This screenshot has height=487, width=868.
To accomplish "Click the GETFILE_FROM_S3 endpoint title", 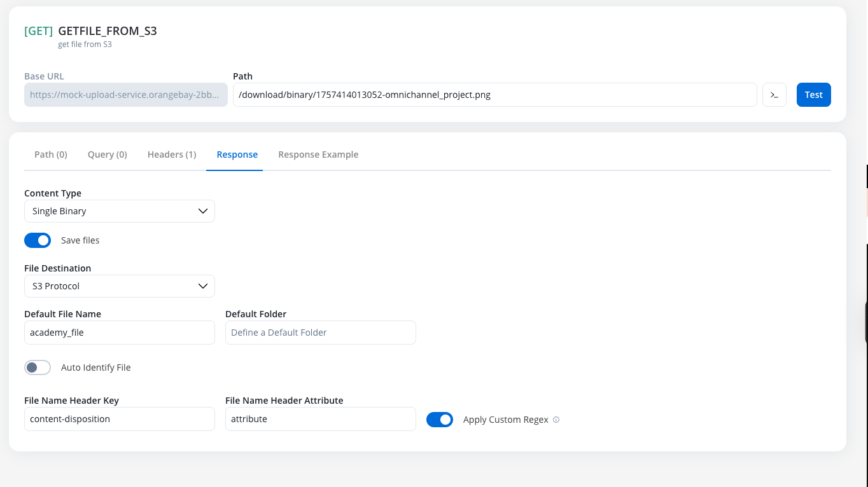I will [107, 31].
